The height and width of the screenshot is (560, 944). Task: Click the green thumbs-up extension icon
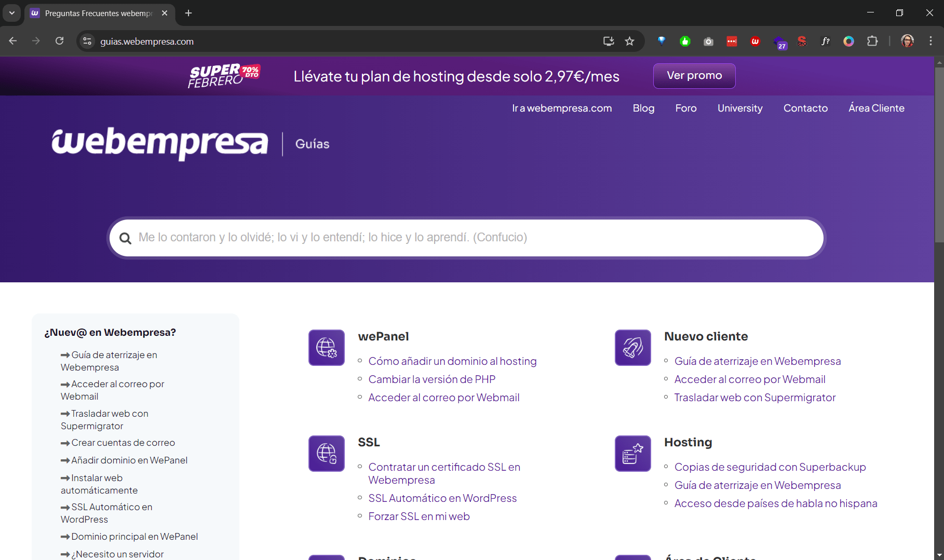tap(685, 41)
